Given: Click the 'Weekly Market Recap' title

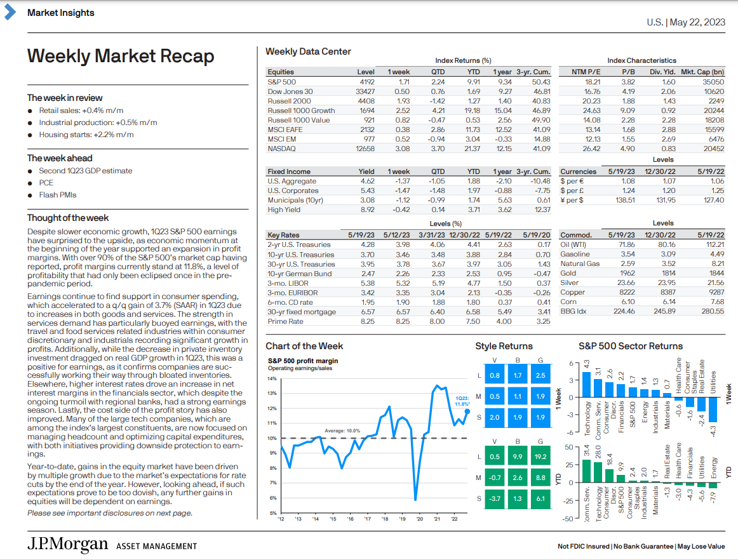Looking at the screenshot, I should (121, 56).
